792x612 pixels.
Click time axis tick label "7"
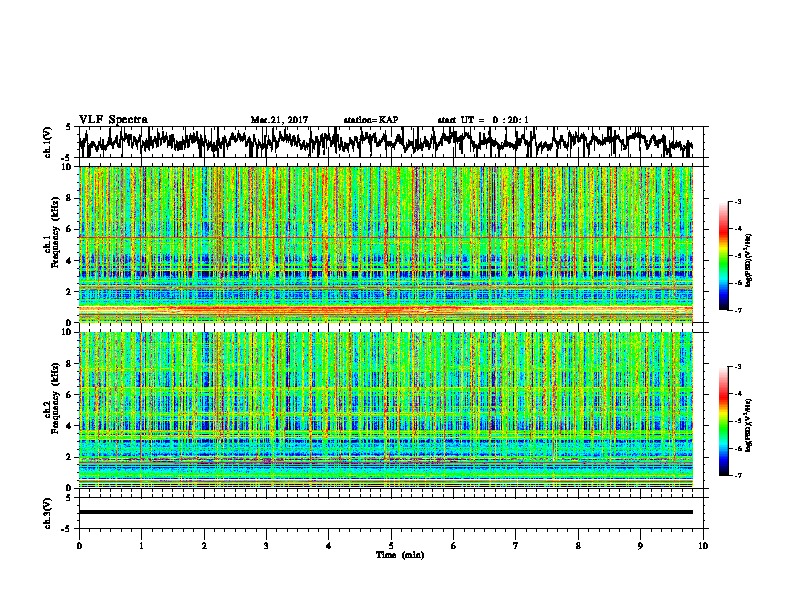tap(516, 545)
